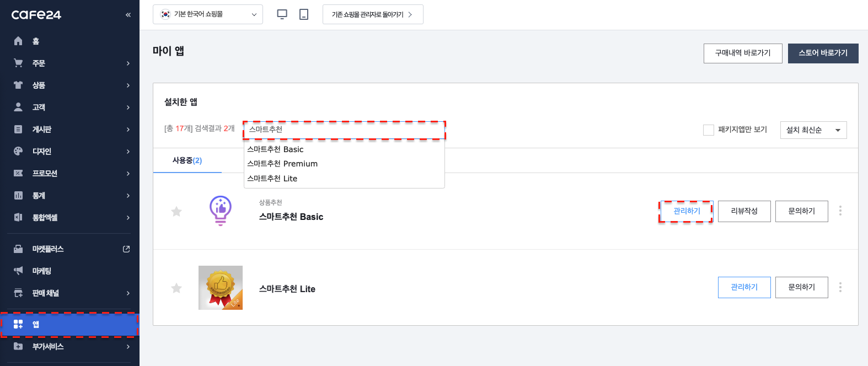Expand the 통합엑셀 sidebar menu
This screenshot has width=868, height=366.
(128, 218)
